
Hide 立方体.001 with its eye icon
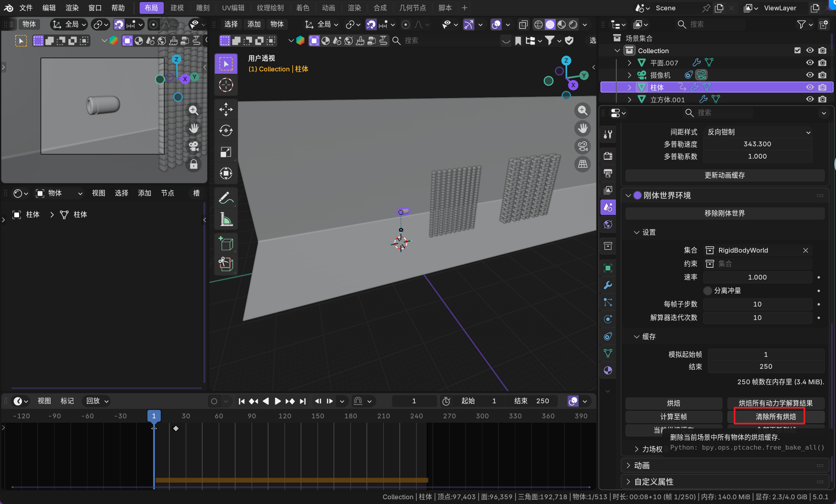[809, 99]
